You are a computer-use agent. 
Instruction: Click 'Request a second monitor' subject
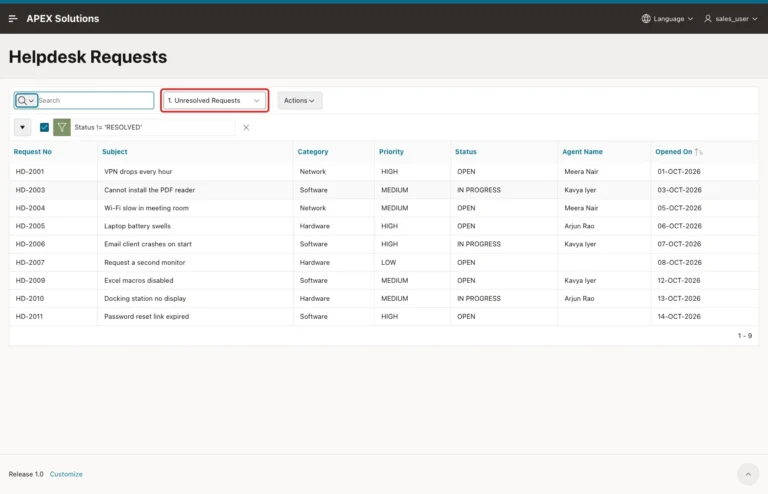point(144,262)
